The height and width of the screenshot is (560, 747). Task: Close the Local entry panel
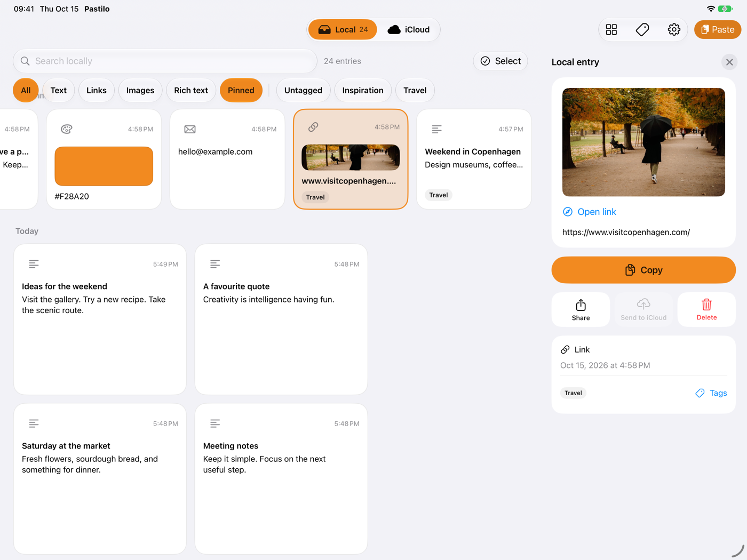729,62
